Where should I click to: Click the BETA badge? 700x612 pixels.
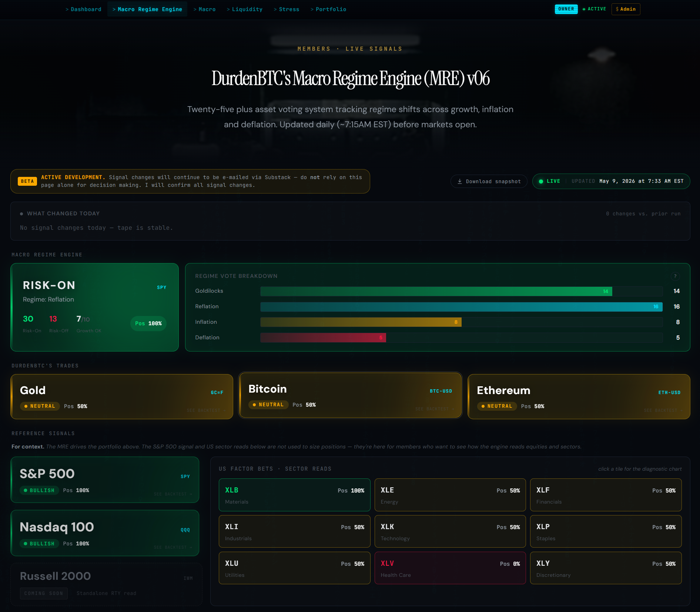[x=27, y=181]
